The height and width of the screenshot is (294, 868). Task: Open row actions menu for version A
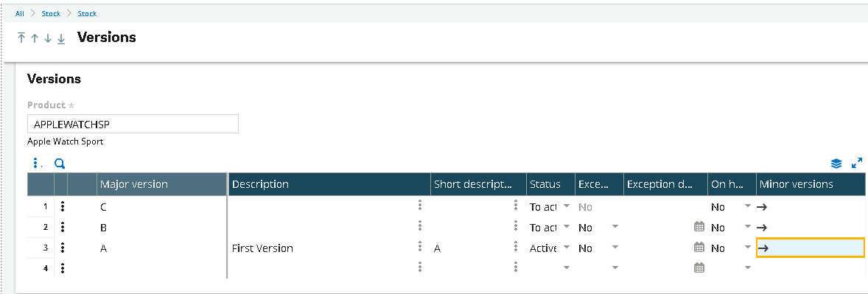pyautogui.click(x=63, y=248)
